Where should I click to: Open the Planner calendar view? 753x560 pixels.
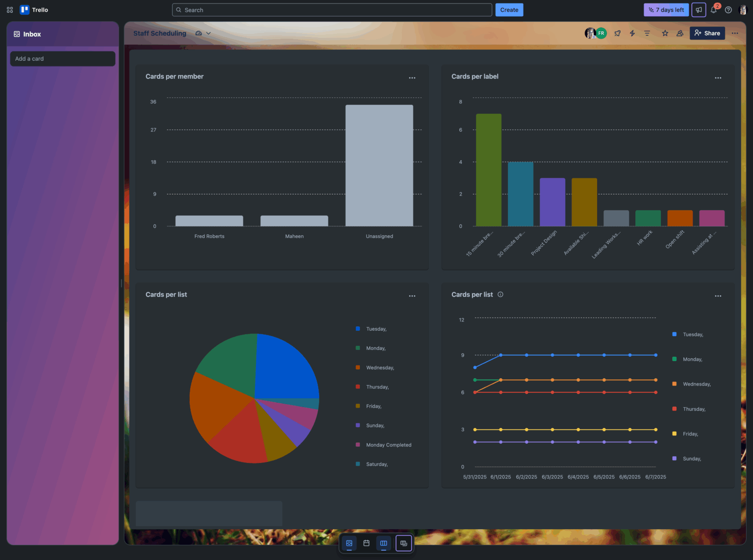[x=366, y=543]
